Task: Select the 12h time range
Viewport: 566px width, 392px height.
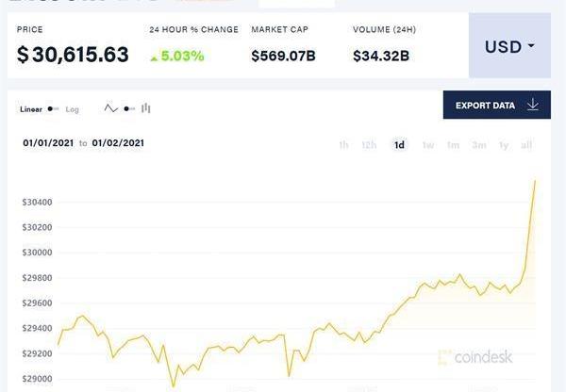Action: [369, 145]
